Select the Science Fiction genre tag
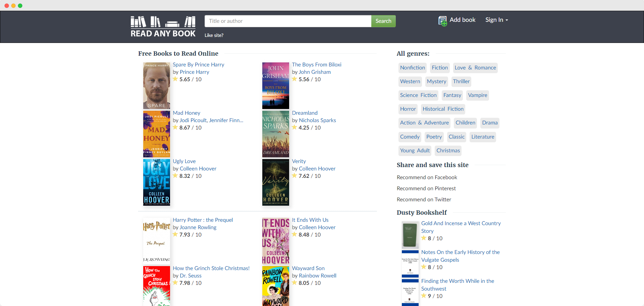Image resolution: width=644 pixels, height=306 pixels. tap(418, 95)
